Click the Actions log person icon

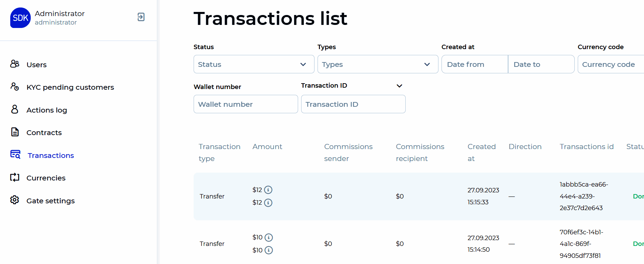15,109
